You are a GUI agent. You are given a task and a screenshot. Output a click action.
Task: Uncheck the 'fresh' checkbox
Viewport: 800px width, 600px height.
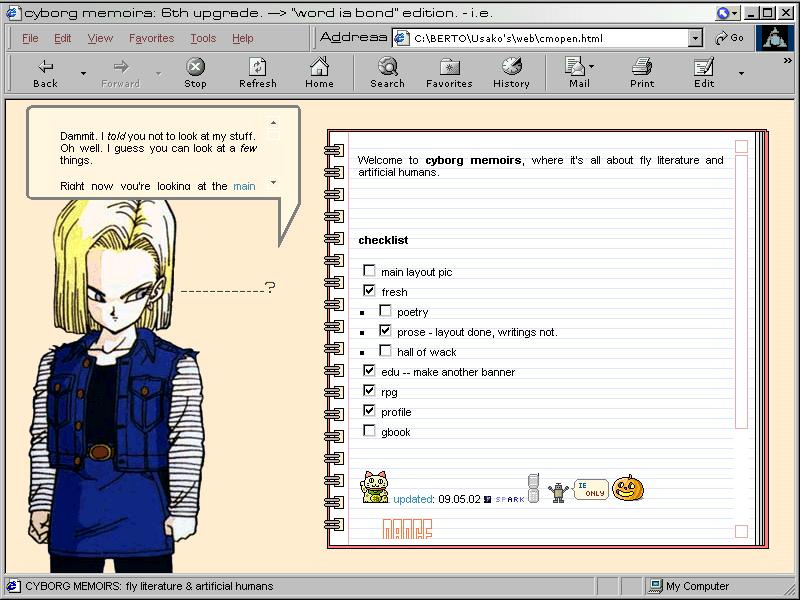click(x=369, y=290)
